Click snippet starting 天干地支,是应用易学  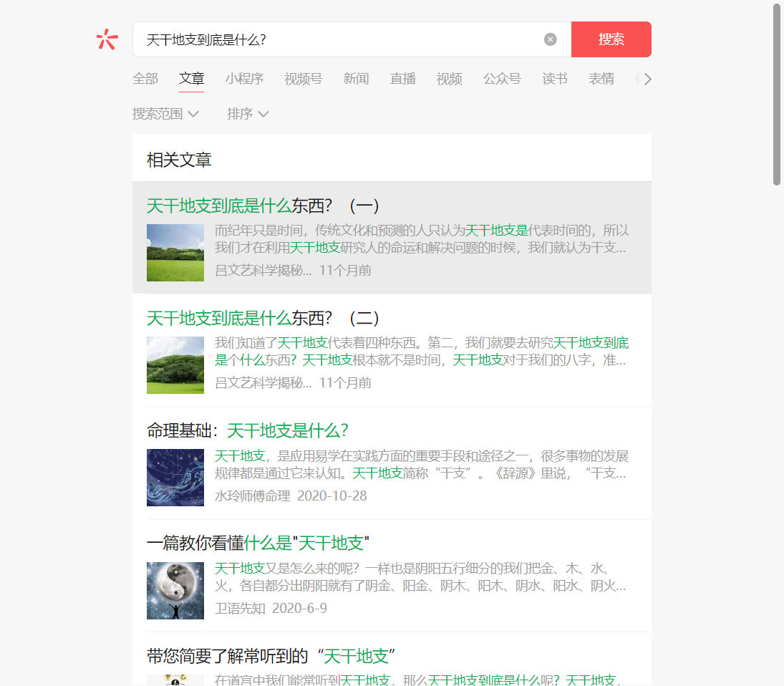pos(422,465)
